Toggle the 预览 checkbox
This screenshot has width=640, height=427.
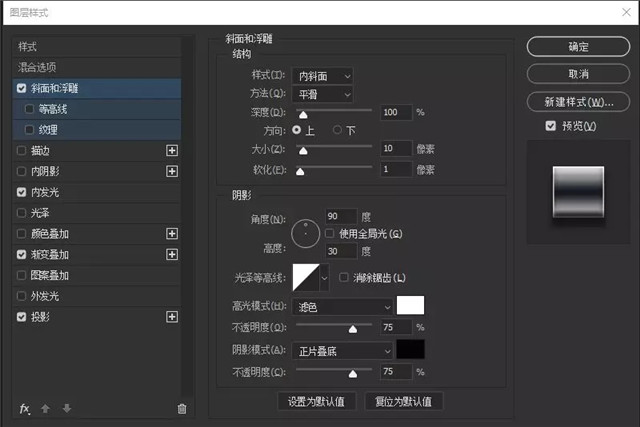(x=551, y=126)
